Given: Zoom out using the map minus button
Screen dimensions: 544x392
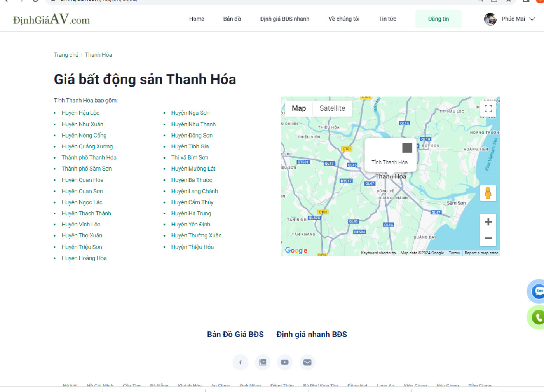Looking at the screenshot, I should coord(488,238).
